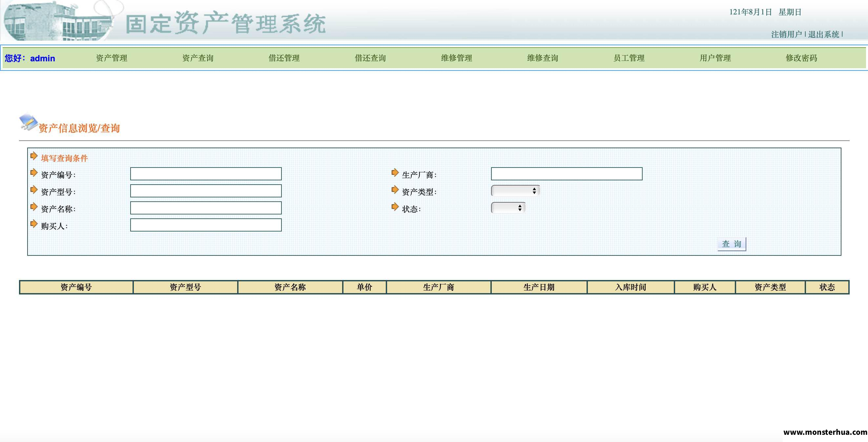Click arrow icon next to 生产厂商 label
The width and height of the screenshot is (868, 442).
pyautogui.click(x=395, y=173)
